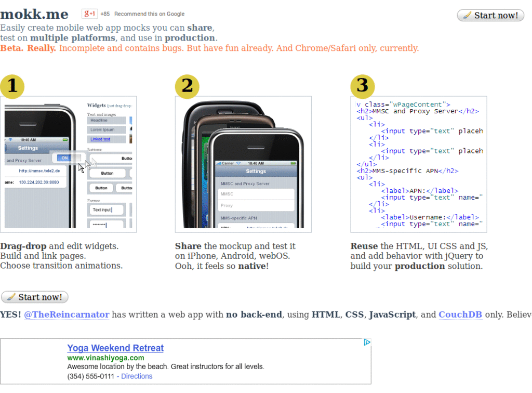Click the Google +1 button
Image resolution: width=532 pixels, height=393 pixels.
click(x=89, y=14)
